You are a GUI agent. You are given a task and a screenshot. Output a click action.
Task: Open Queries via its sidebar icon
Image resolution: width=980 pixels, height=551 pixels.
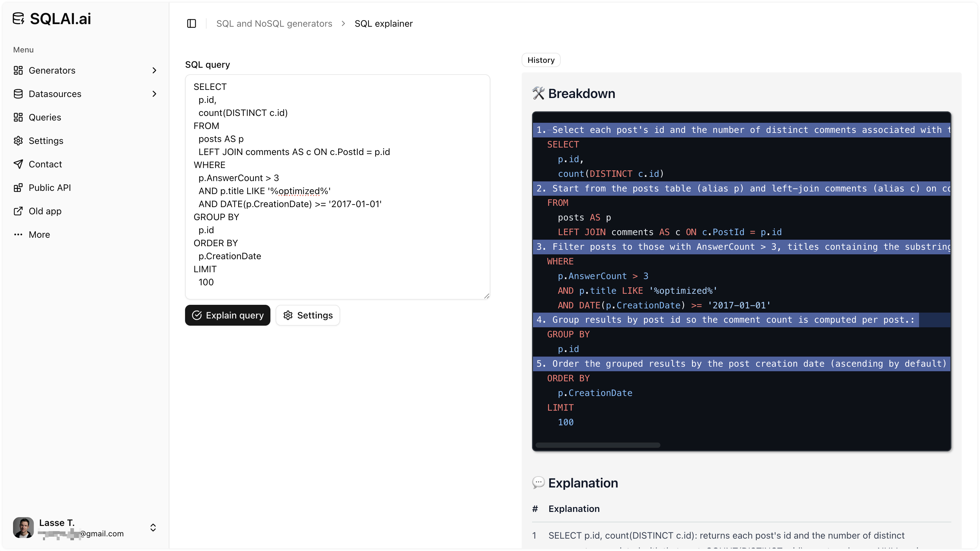[x=18, y=117]
